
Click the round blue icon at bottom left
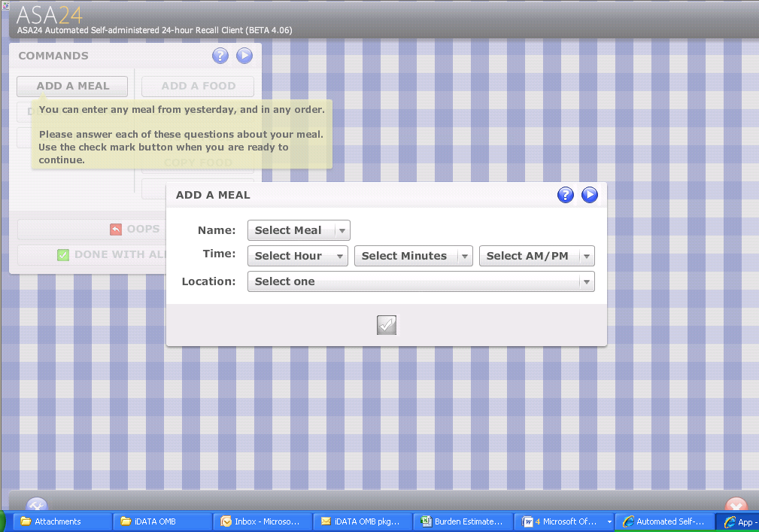click(37, 506)
